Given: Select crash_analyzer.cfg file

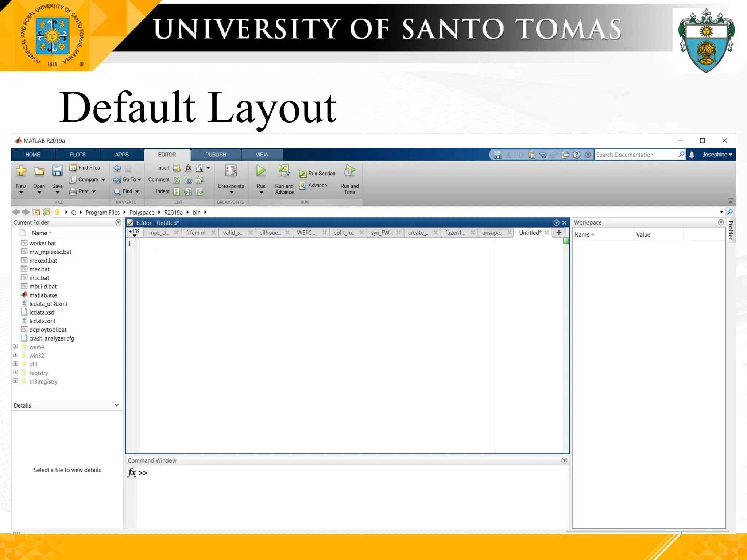Looking at the screenshot, I should tap(52, 338).
